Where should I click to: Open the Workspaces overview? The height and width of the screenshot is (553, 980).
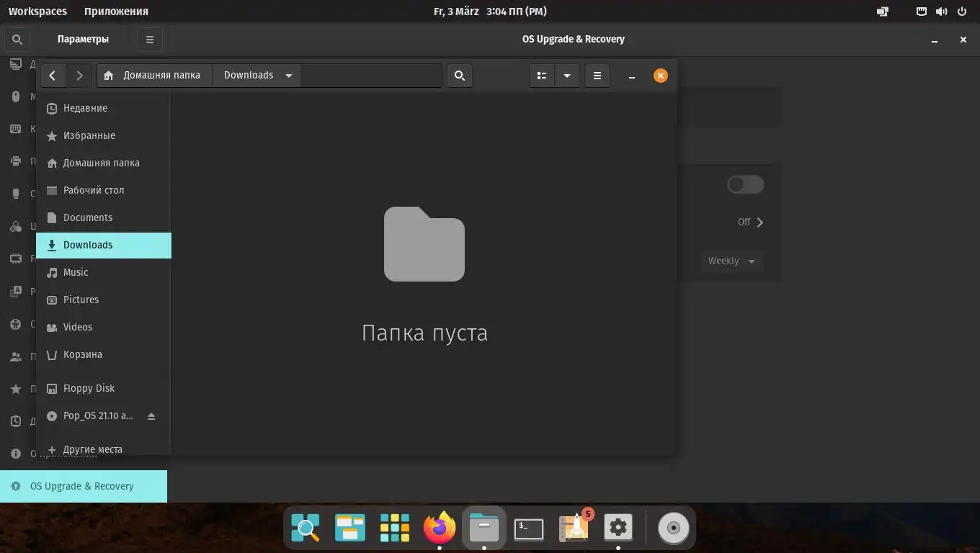click(37, 12)
